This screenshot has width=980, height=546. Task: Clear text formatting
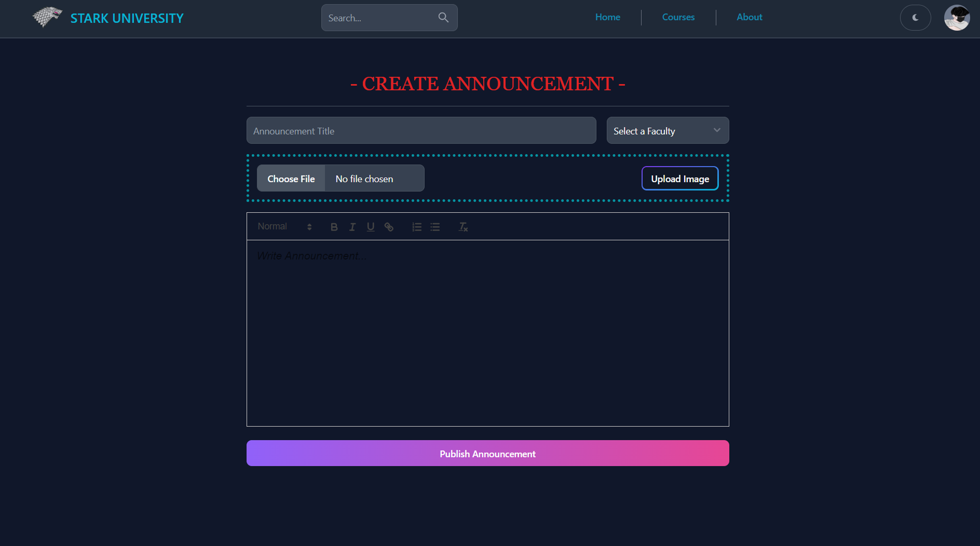[x=462, y=227]
